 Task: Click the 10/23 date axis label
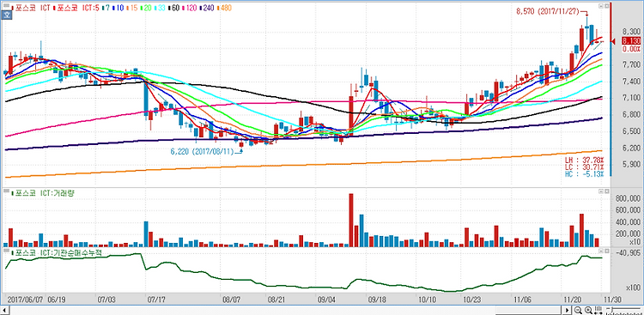point(472,299)
